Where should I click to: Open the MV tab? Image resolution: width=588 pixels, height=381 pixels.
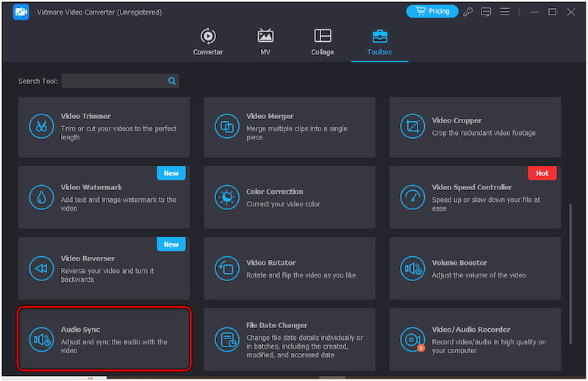[x=265, y=42]
